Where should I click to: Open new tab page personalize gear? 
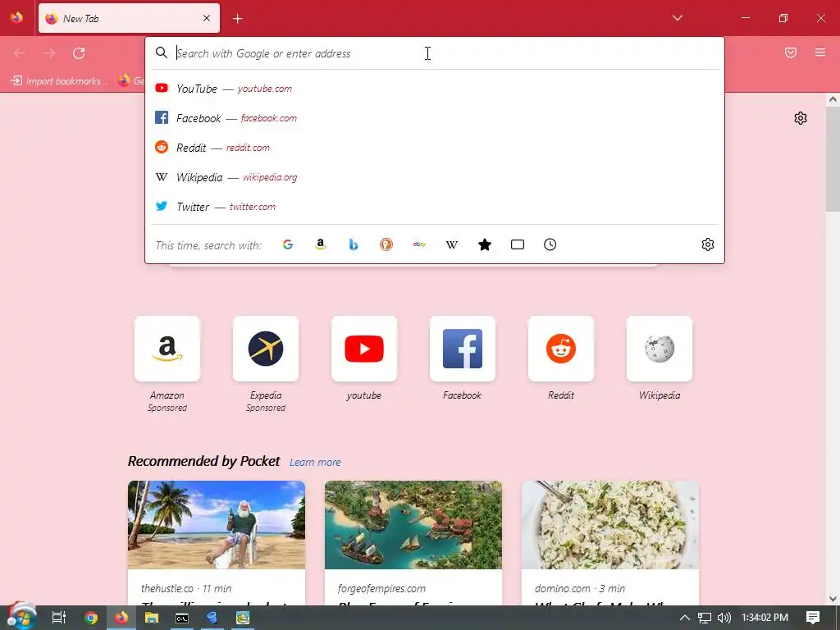pyautogui.click(x=801, y=118)
